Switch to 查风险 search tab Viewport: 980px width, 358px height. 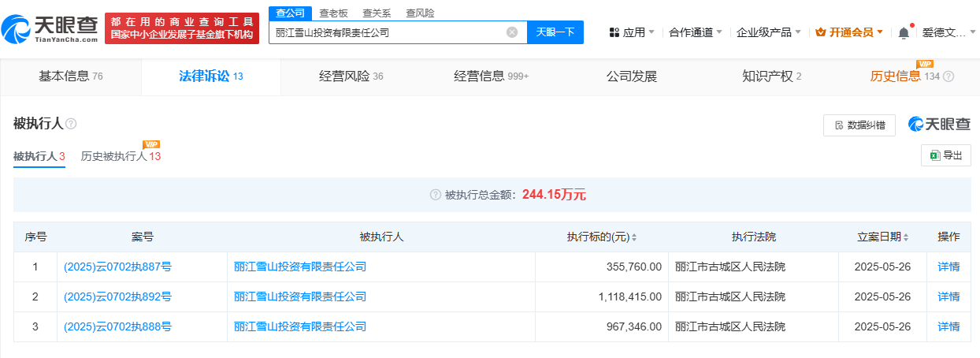click(420, 13)
